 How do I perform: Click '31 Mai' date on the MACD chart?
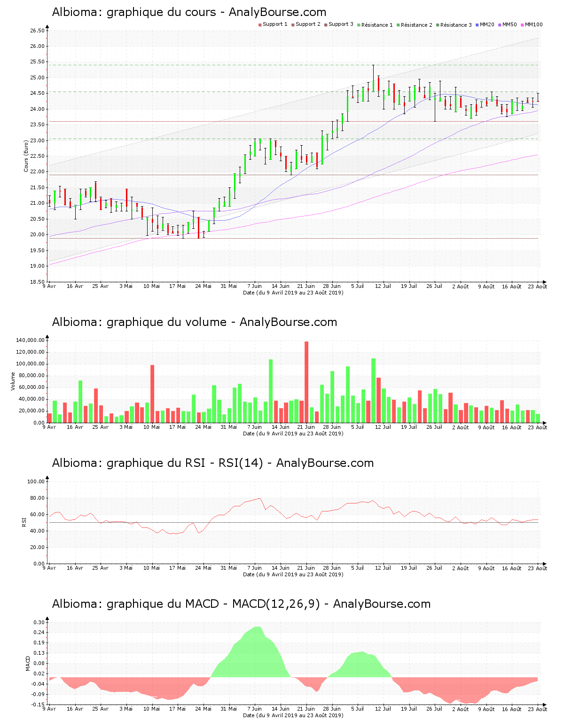coord(229,709)
